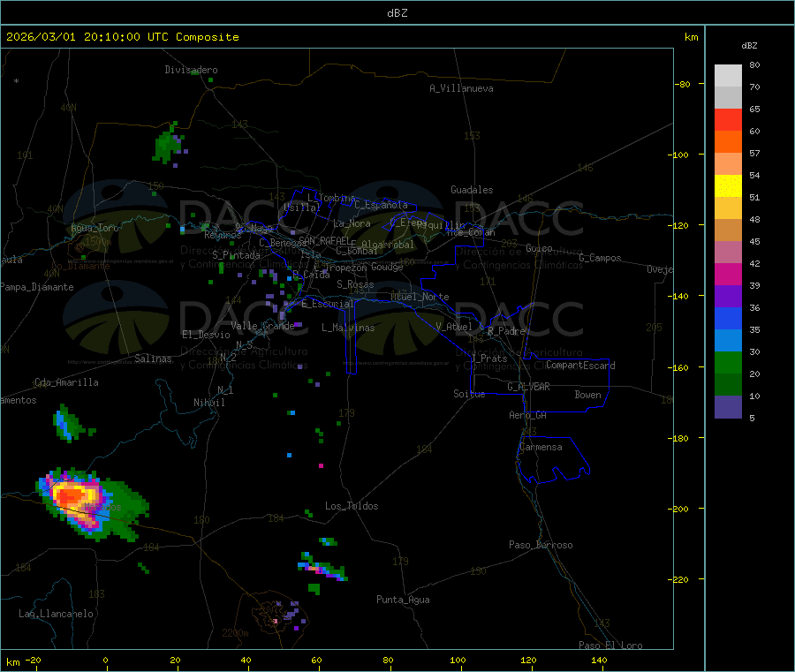795x672 pixels.
Task: Click the G_Campos label
Action: point(601,258)
